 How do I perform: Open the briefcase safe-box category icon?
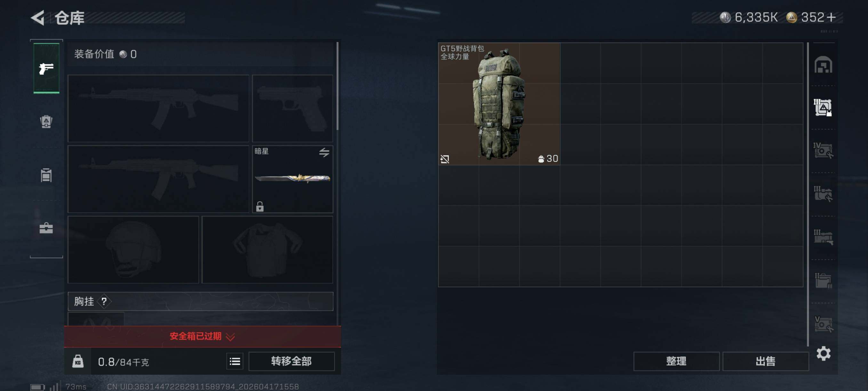pyautogui.click(x=46, y=228)
